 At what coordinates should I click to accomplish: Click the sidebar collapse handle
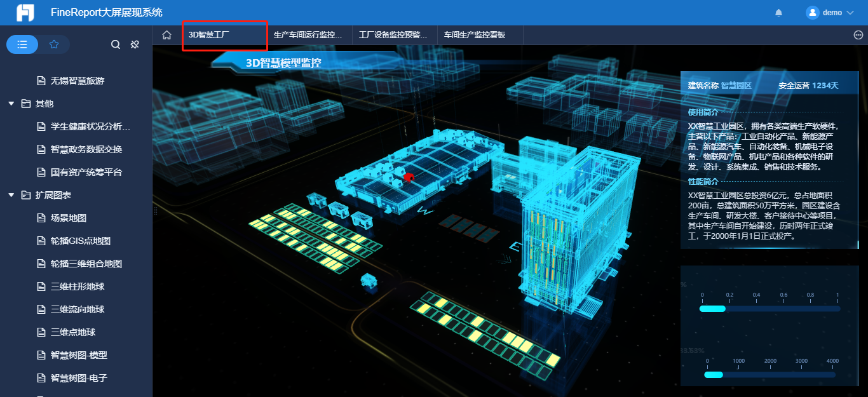point(155,210)
